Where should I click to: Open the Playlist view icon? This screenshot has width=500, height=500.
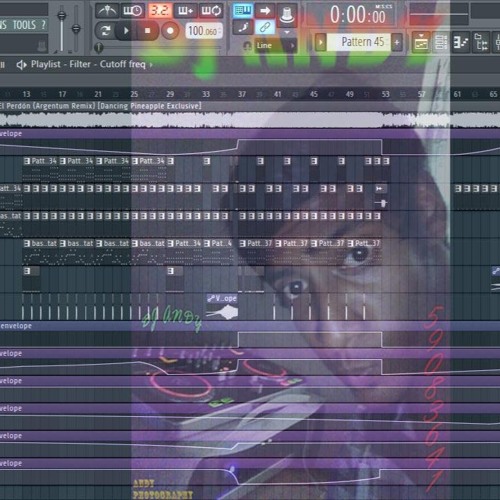click(x=421, y=42)
